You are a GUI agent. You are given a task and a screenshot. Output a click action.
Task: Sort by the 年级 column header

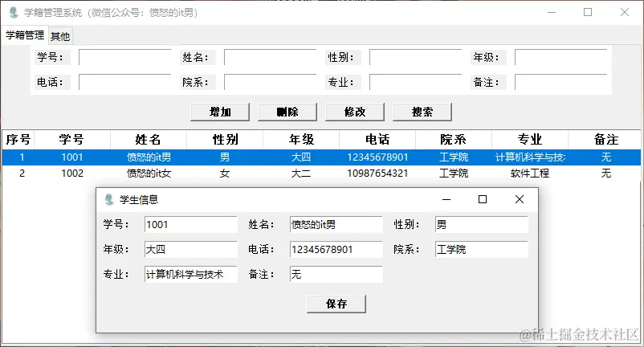coord(301,140)
